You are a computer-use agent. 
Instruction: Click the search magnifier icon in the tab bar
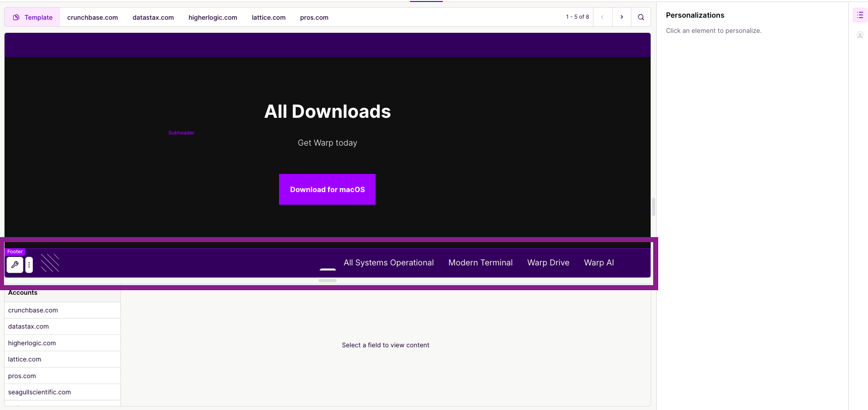(641, 17)
